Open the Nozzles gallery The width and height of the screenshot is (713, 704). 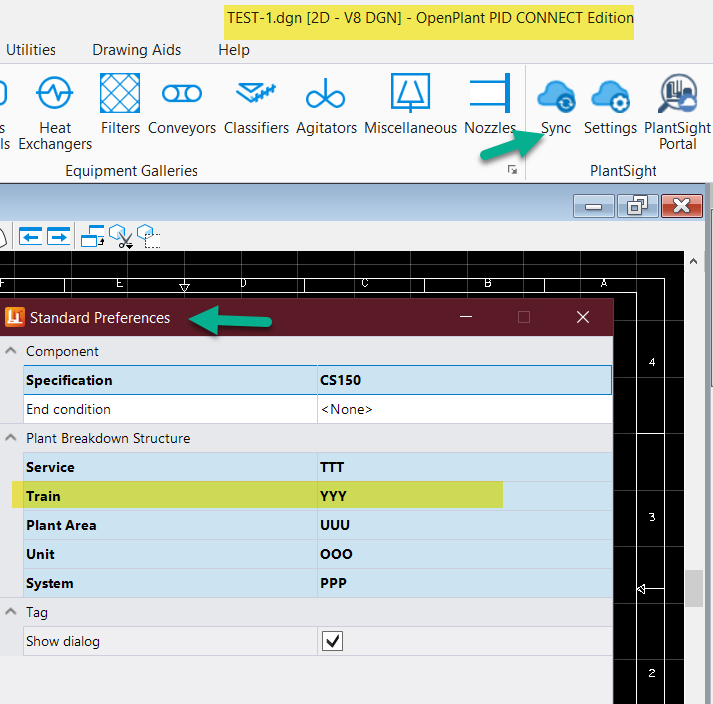coord(490,105)
